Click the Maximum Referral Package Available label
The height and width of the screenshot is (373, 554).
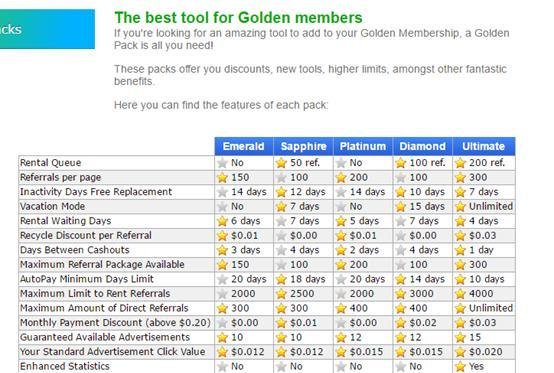point(102,265)
